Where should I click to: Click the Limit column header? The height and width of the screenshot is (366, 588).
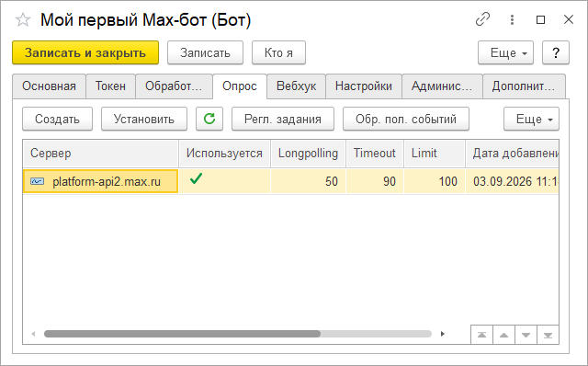point(435,154)
